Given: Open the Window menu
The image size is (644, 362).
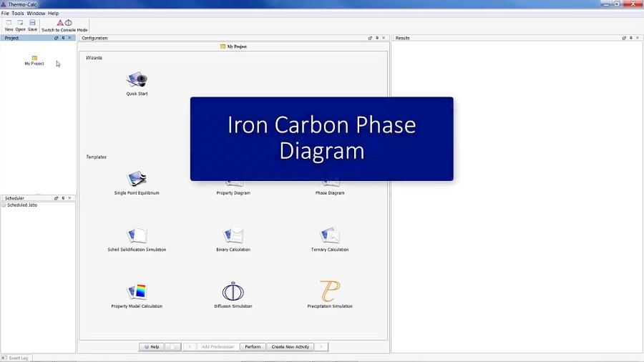Looking at the screenshot, I should [36, 13].
